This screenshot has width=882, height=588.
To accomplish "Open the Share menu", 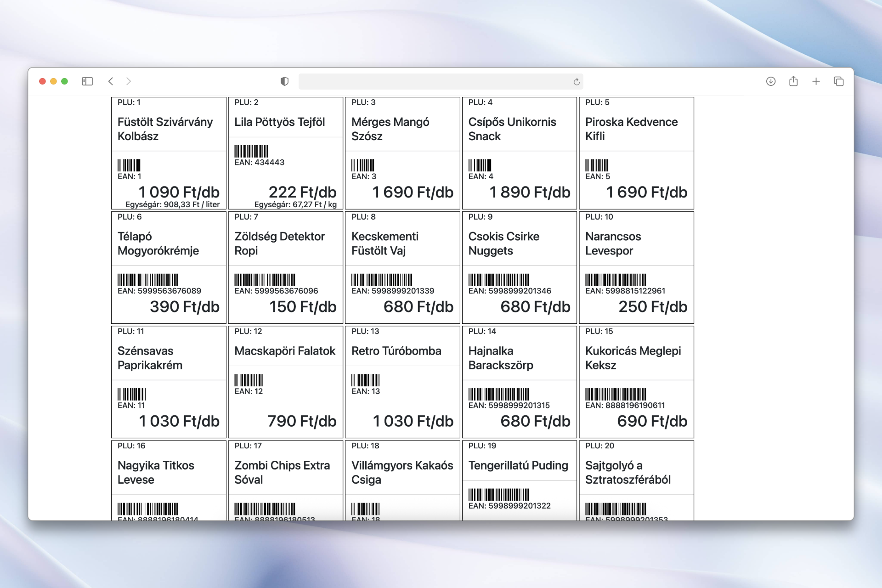I will coord(793,81).
